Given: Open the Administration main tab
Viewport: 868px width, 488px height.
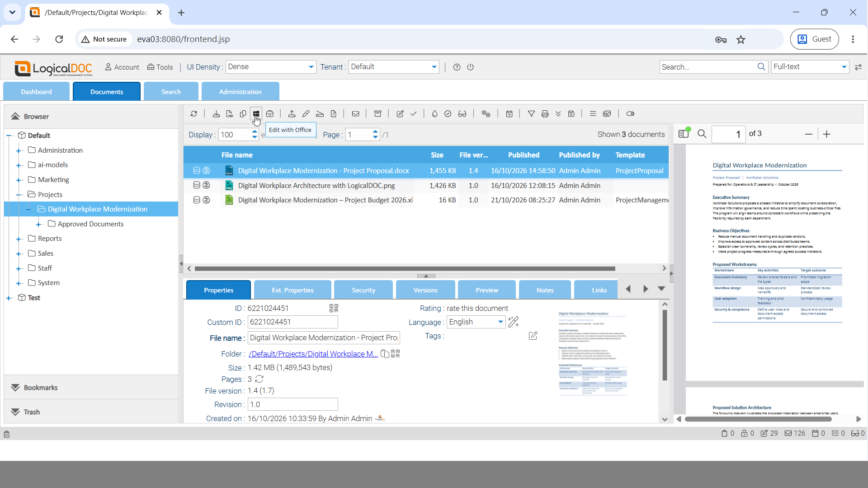Looking at the screenshot, I should (240, 91).
